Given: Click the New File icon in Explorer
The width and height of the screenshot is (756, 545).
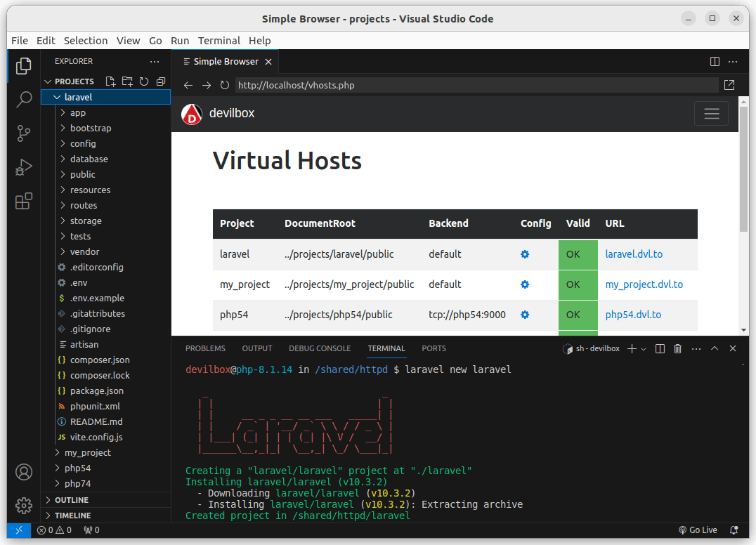Looking at the screenshot, I should click(110, 81).
